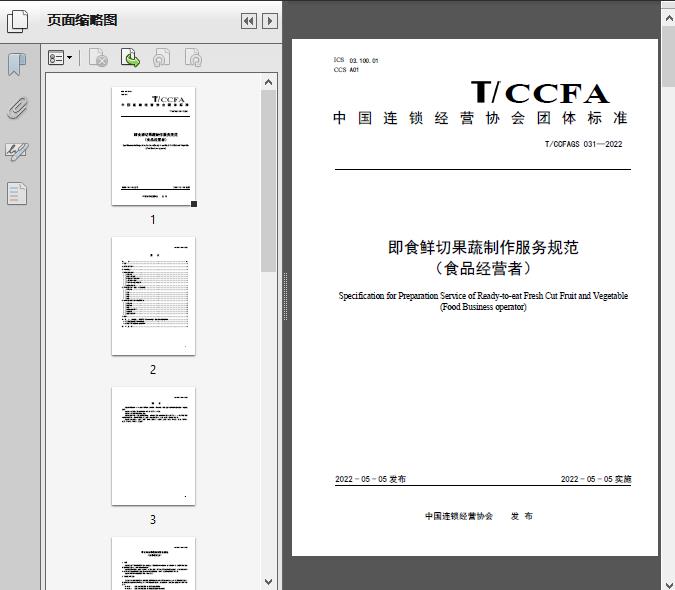Click thumbnail panel scroll up arrow
The image size is (675, 590).
[269, 82]
